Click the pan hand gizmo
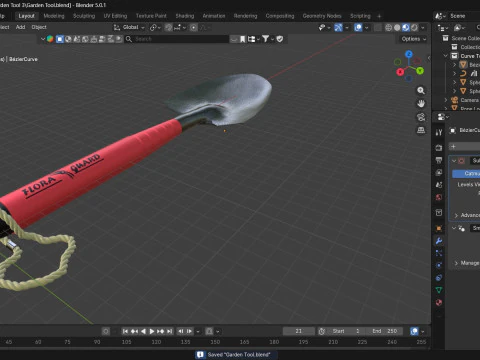 421,104
